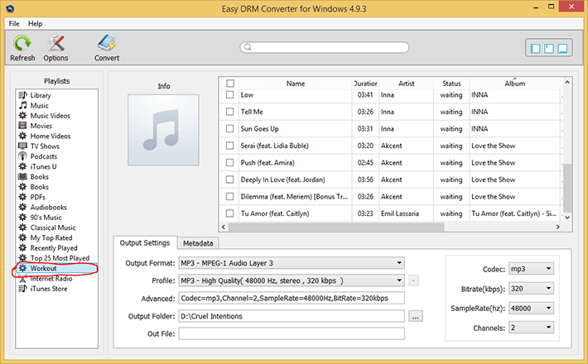Check the box for Tell Me
588x364 pixels.
coord(230,112)
